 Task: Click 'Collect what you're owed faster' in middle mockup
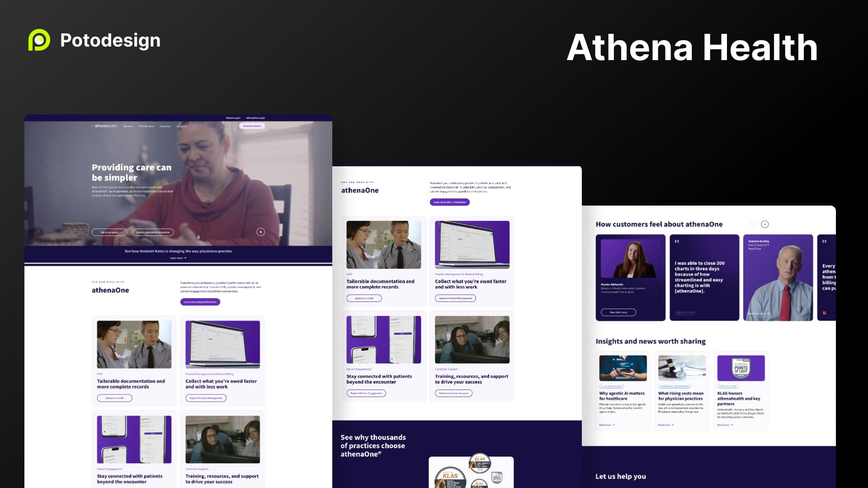pyautogui.click(x=471, y=284)
